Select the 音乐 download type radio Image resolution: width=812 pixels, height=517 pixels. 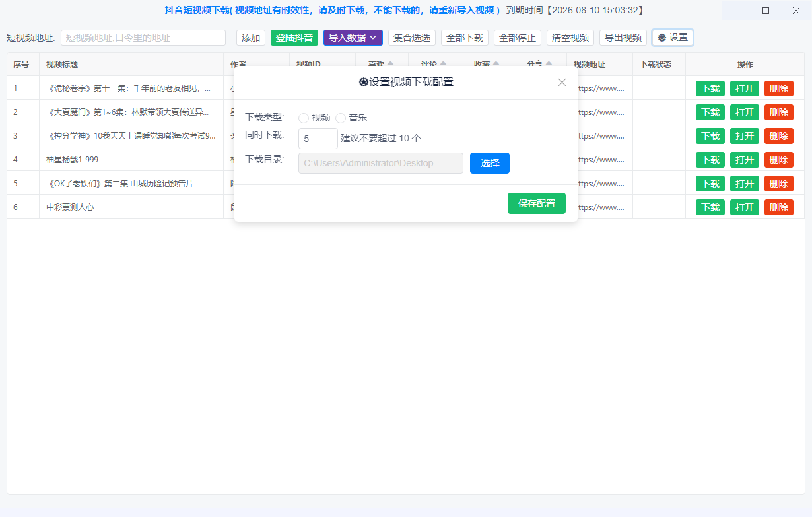click(x=341, y=118)
